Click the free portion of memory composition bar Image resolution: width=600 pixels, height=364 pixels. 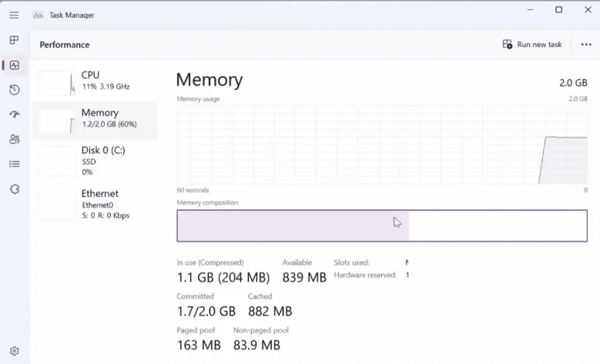click(498, 225)
